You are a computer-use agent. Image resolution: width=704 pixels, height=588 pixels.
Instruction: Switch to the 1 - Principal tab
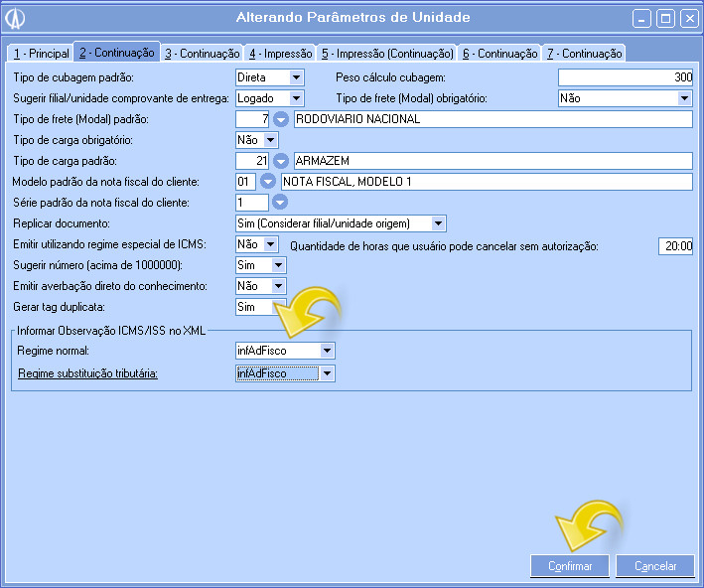click(x=41, y=54)
